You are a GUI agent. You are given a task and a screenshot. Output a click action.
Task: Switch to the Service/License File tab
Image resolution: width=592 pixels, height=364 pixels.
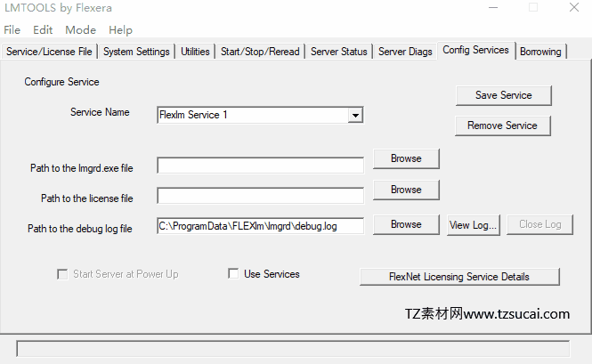tap(49, 52)
